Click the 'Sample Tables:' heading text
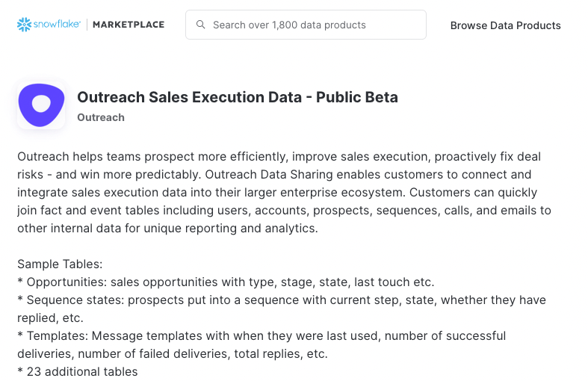The image size is (588, 381). 60,264
